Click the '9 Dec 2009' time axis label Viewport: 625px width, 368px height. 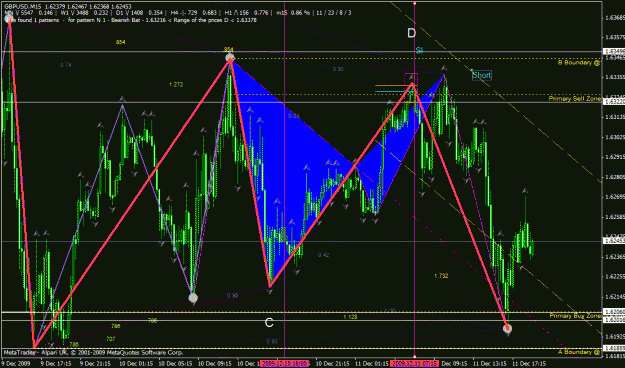click(x=15, y=364)
